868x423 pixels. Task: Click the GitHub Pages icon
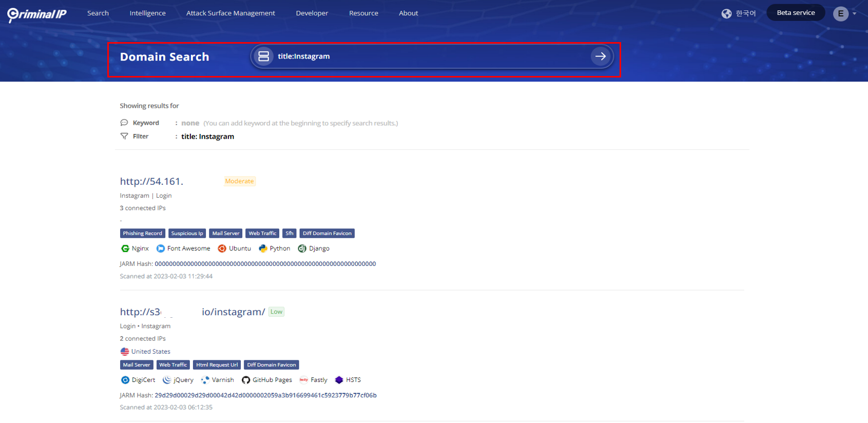tap(246, 380)
